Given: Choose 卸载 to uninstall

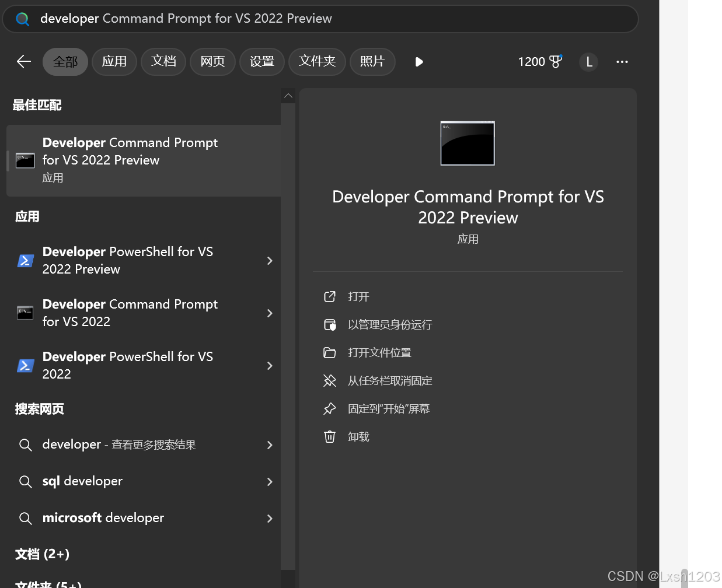Looking at the screenshot, I should (358, 436).
